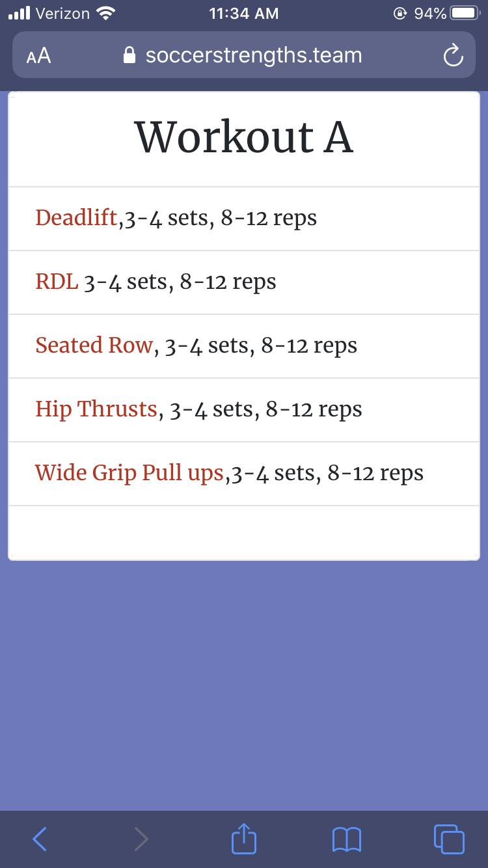
Task: Open the Deadlift exercise link
Action: [76, 218]
